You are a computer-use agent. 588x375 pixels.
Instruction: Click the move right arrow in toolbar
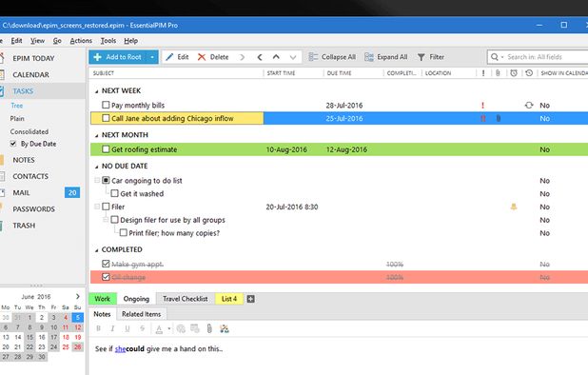242,57
